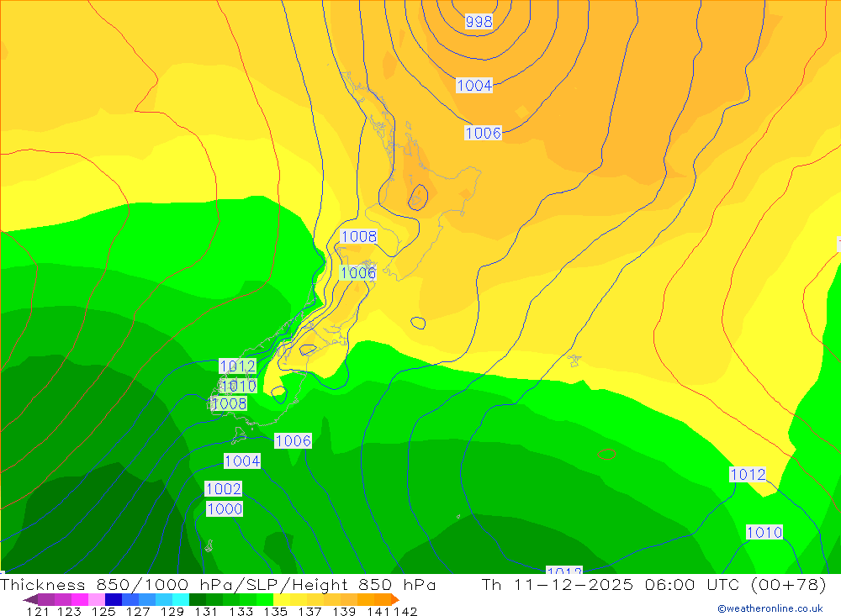Click the legend value 135
This screenshot has width=841, height=616.
pyautogui.click(x=275, y=612)
